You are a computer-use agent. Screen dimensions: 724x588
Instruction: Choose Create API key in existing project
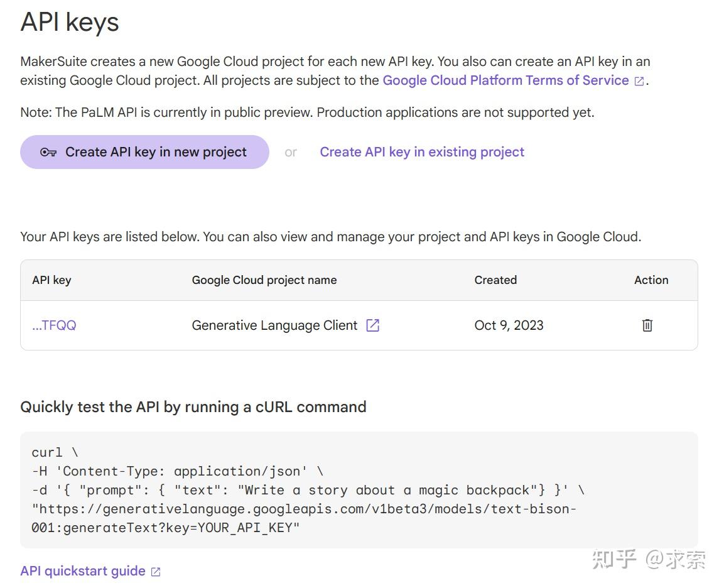(x=422, y=152)
